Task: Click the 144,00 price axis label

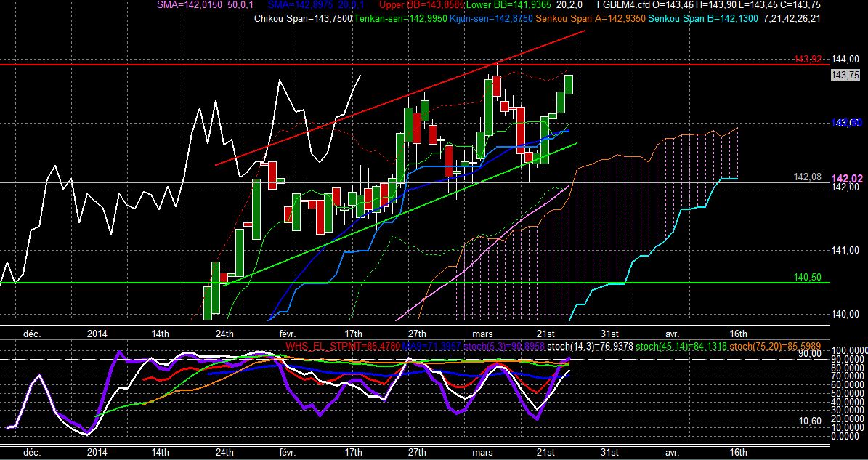Action: tap(845, 60)
